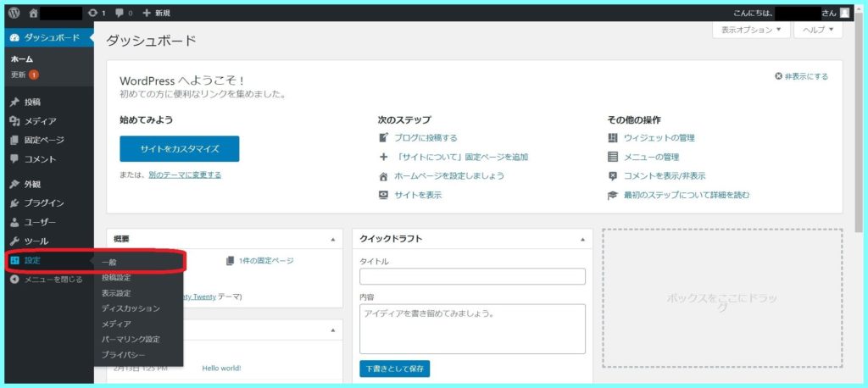Click the 投稿 pin icon
Viewport: 868px width, 388px height.
[x=15, y=102]
